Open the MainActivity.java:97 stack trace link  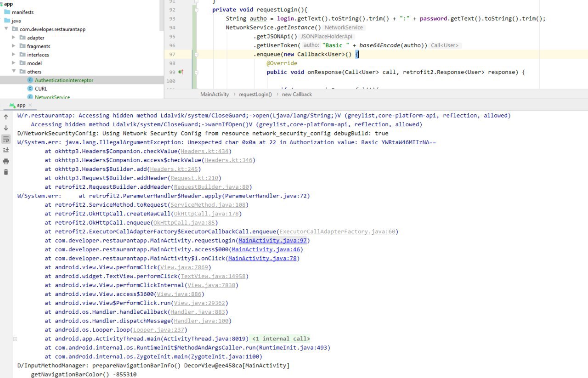[x=272, y=241]
